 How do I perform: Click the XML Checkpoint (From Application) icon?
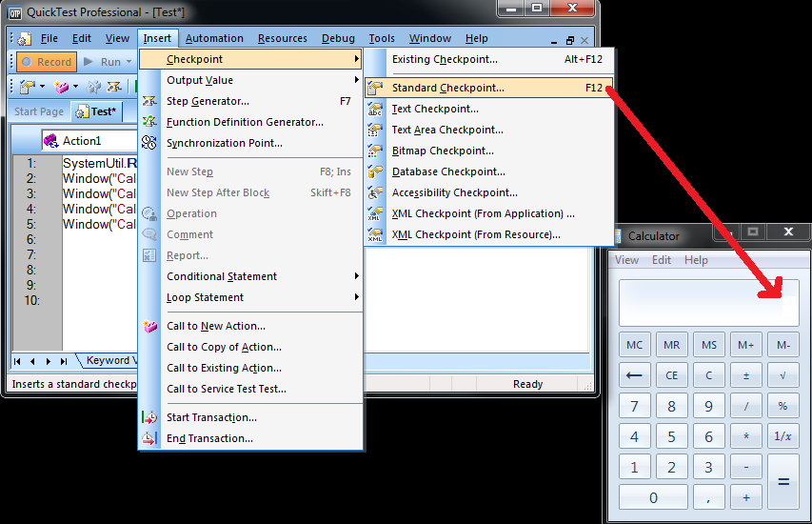[x=374, y=213]
